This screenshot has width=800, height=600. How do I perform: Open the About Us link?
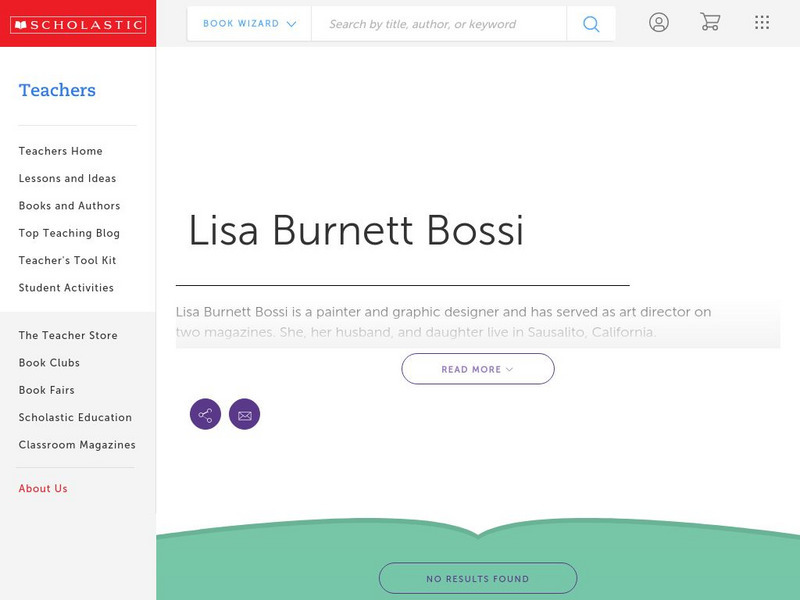point(42,488)
